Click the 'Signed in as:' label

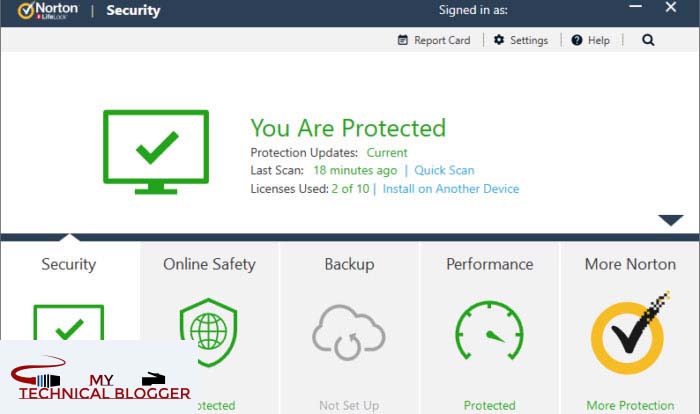click(x=473, y=10)
